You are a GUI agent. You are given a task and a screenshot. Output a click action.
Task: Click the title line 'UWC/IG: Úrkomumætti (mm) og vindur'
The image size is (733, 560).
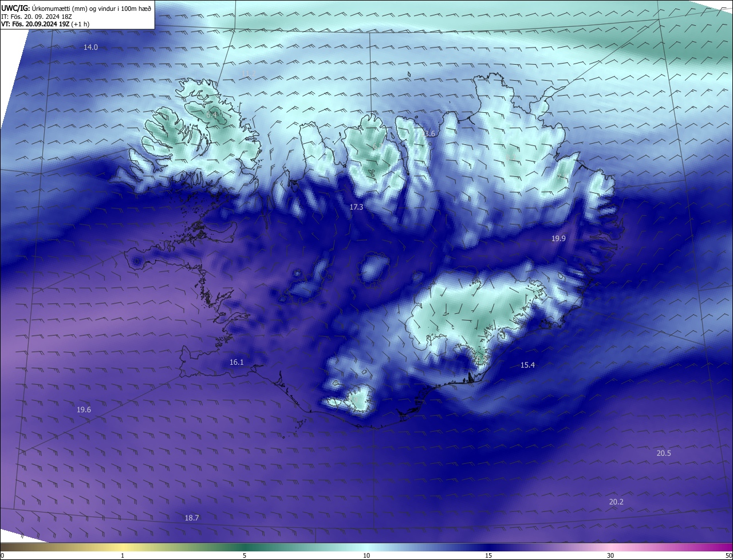[x=76, y=8]
